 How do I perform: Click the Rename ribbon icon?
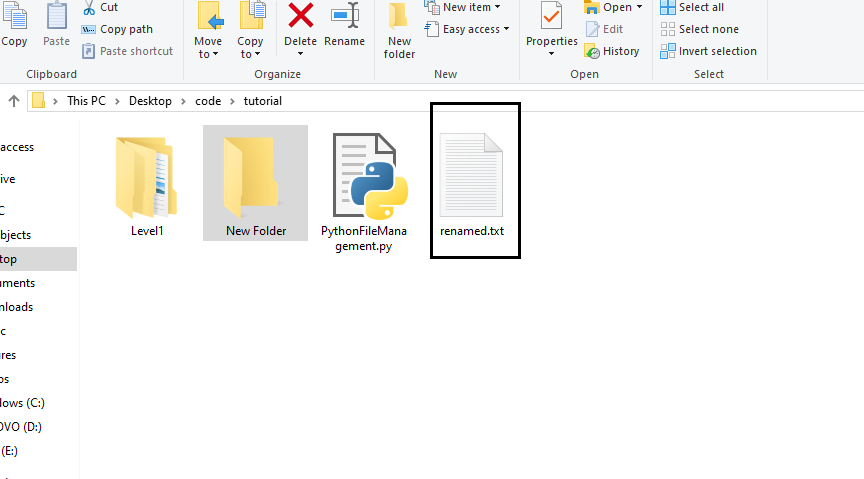click(344, 17)
